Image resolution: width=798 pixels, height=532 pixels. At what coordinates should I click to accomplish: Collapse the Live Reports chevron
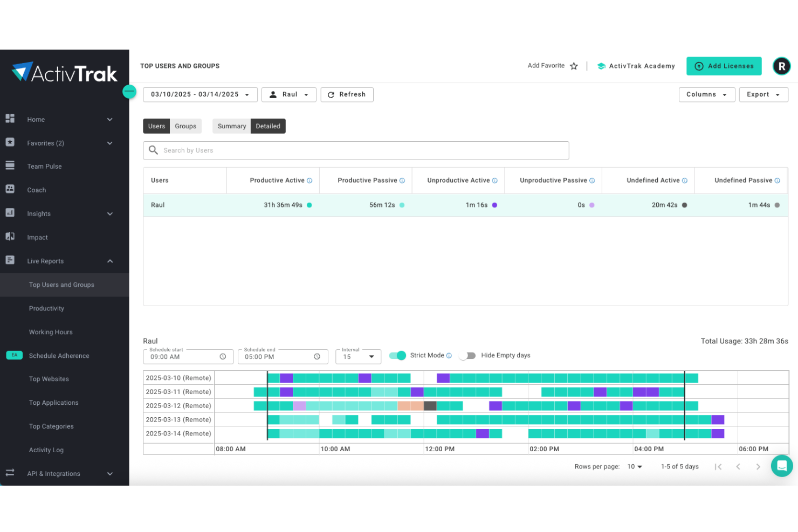click(110, 261)
